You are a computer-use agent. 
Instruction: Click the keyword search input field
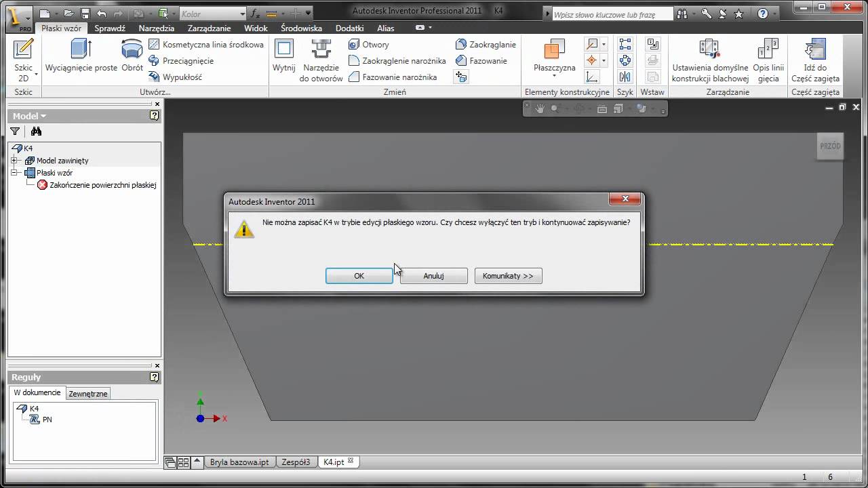(x=612, y=14)
